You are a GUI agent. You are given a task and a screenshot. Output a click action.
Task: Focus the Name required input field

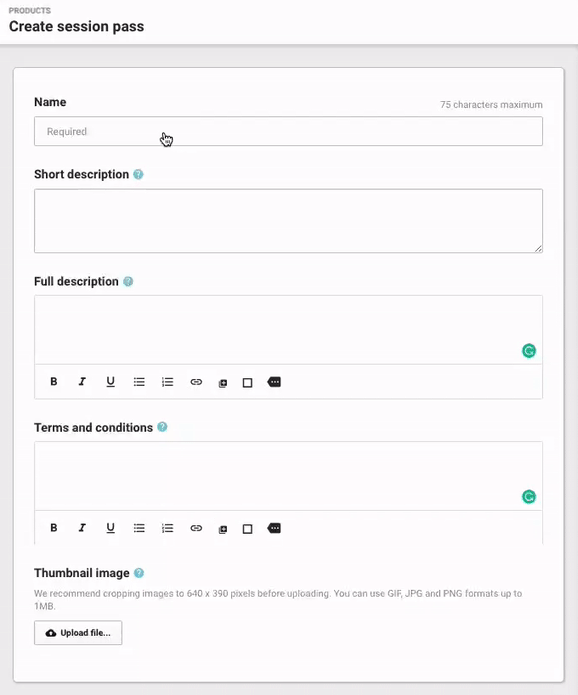[288, 131]
